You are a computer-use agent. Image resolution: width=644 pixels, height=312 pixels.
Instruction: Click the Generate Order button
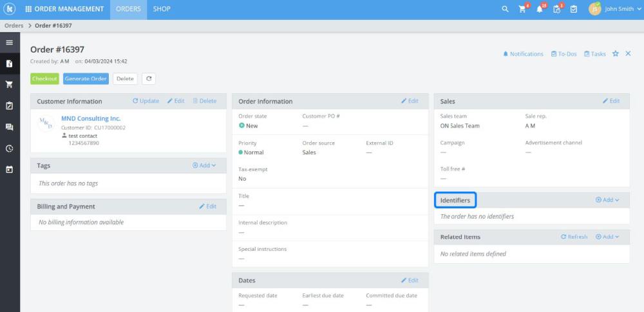point(86,79)
